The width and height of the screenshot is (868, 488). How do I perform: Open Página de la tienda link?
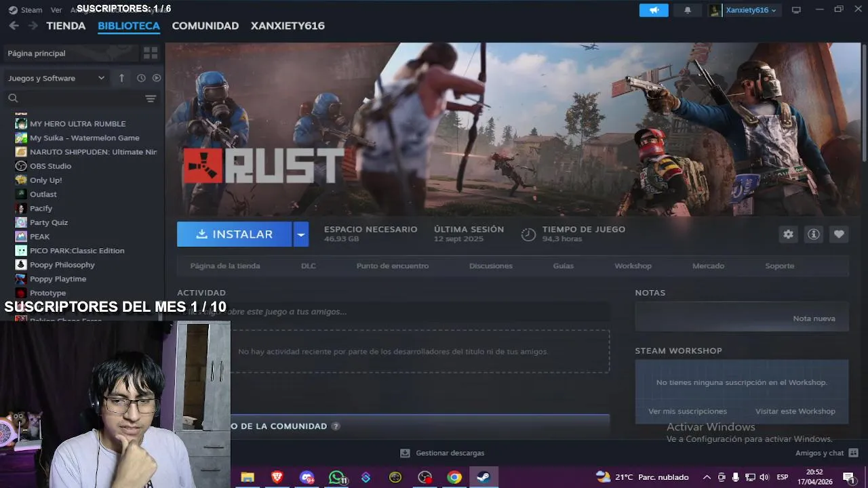point(225,266)
